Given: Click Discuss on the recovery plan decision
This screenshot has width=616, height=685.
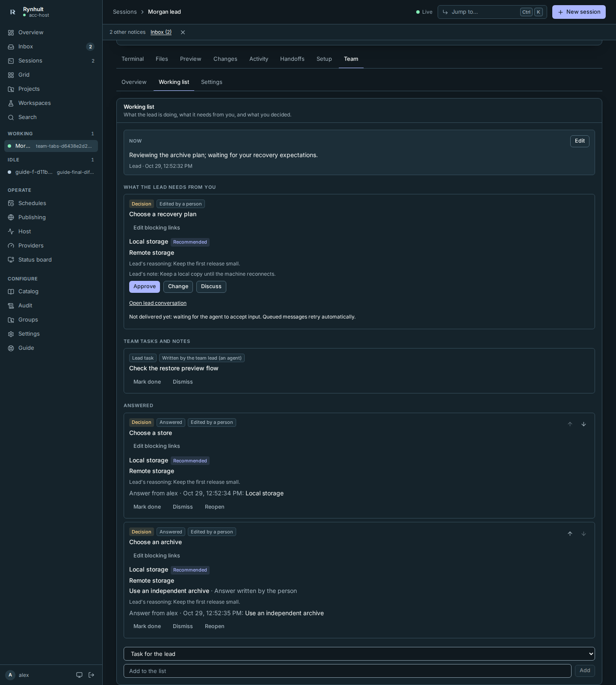Looking at the screenshot, I should [x=211, y=287].
